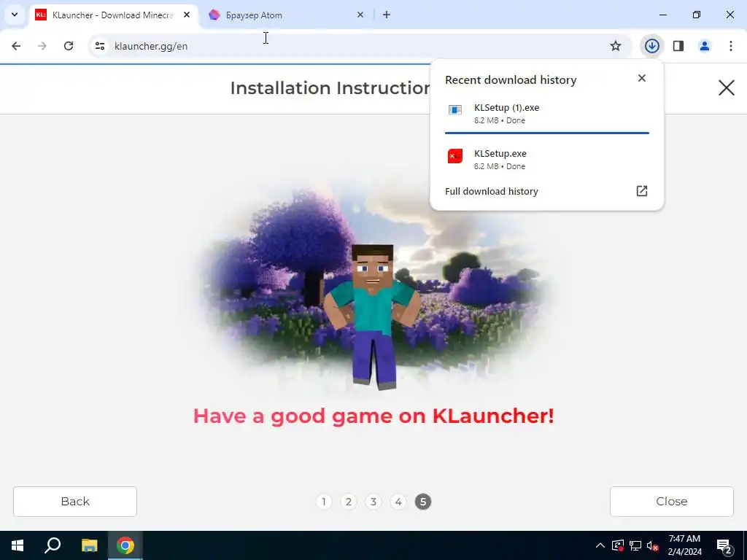Screen dimensions: 747x560
Task: Open downloaded KLSetup.exe file
Action: pos(547,159)
